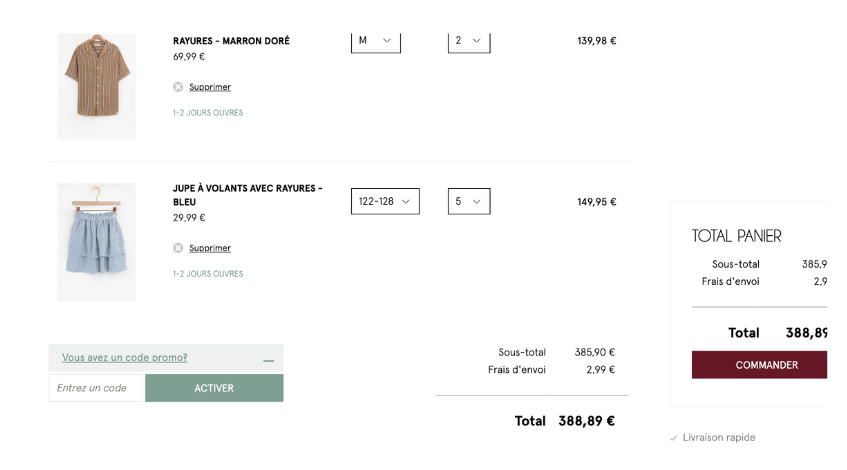This screenshot has width=847, height=470.
Task: Click Supprimer link under the shirt
Action: click(210, 87)
